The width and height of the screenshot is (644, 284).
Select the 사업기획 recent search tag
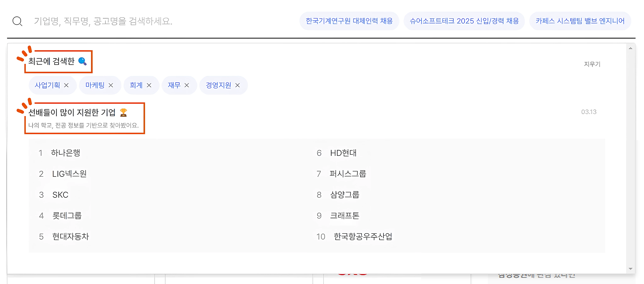point(47,85)
